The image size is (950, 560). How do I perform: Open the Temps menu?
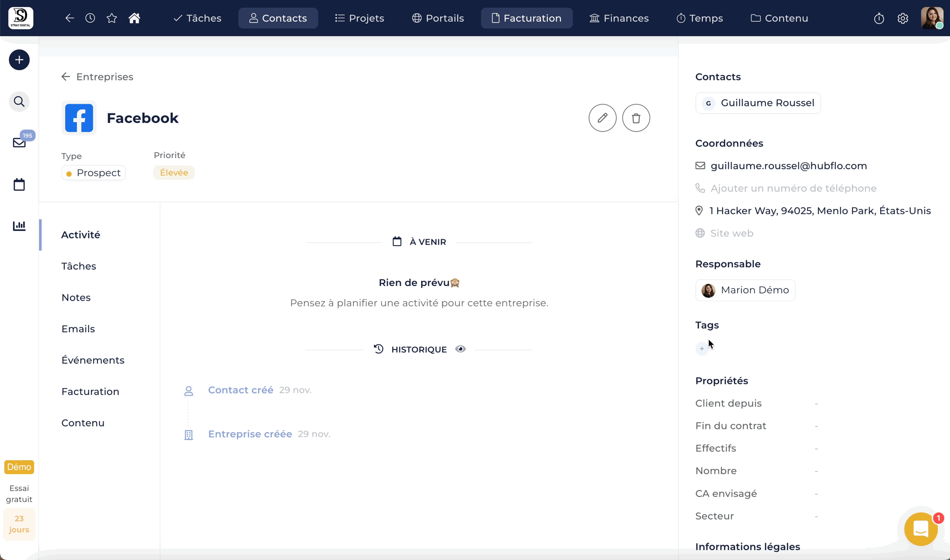[699, 18]
